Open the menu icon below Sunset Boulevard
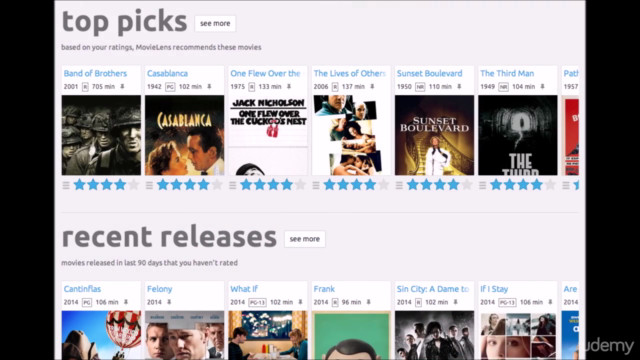This screenshot has width=640, height=360. [399, 185]
